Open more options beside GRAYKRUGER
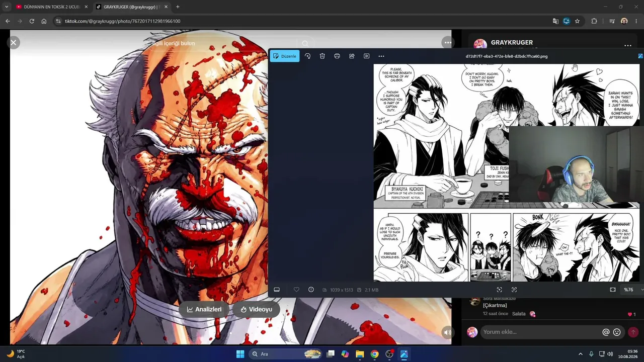644x362 pixels. coord(627,45)
